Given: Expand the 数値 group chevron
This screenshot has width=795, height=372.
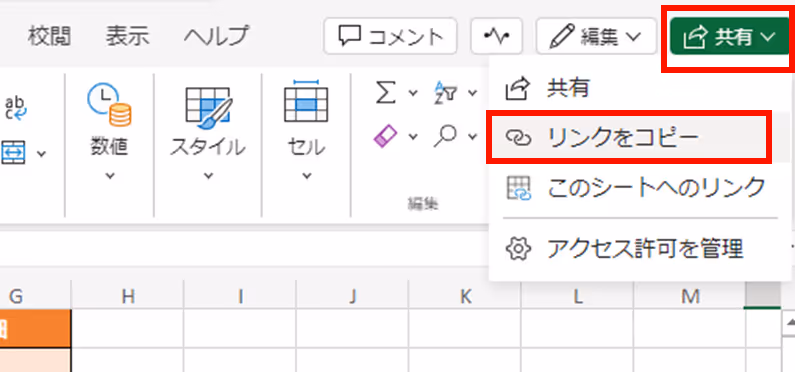Looking at the screenshot, I should tap(110, 176).
